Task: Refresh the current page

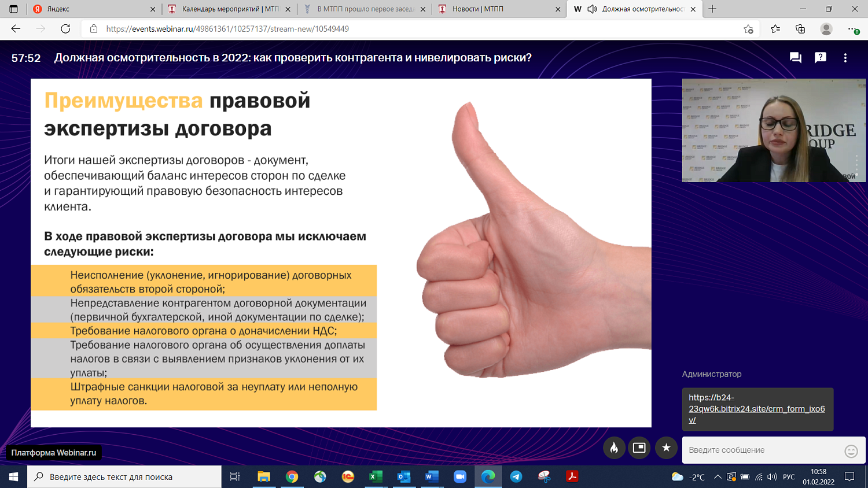Action: click(x=65, y=29)
